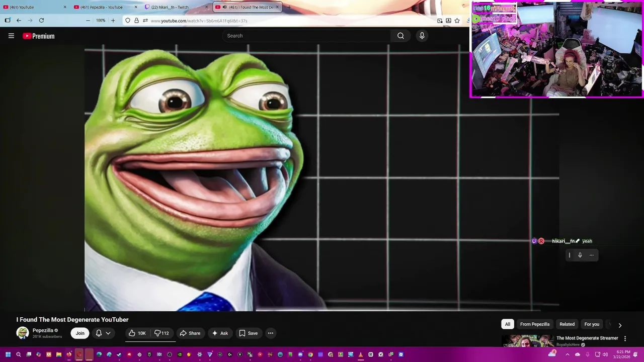View site security padlock info
The image size is (644, 362).
136,21
